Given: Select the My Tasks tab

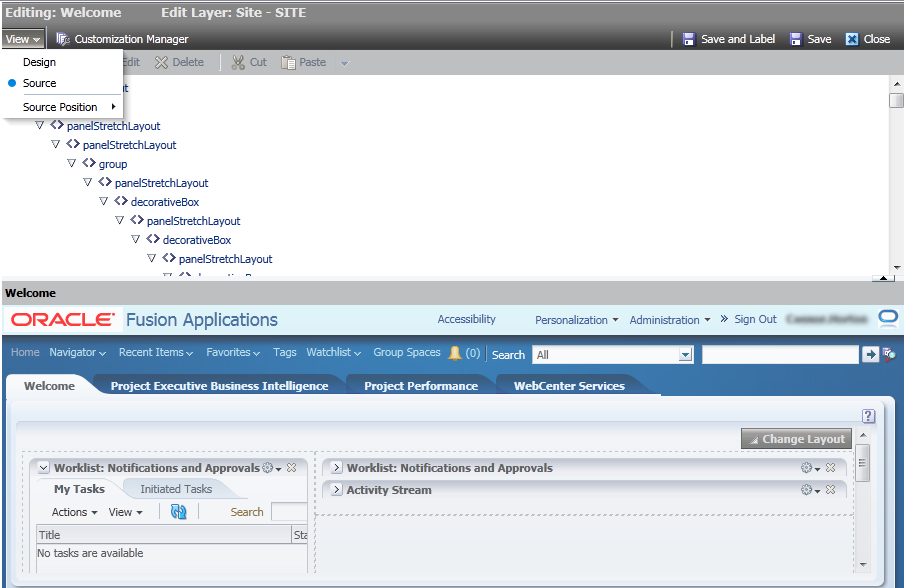Looking at the screenshot, I should pos(80,489).
